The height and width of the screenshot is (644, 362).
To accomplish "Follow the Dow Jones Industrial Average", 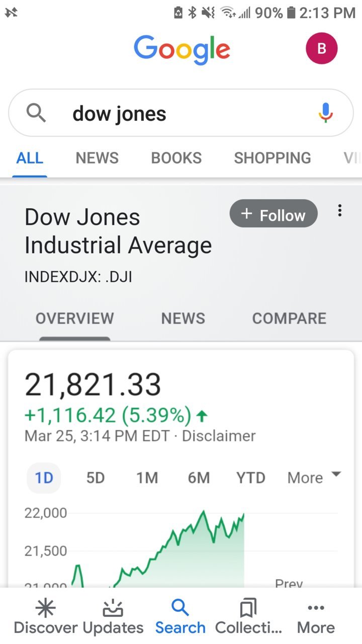I will (274, 214).
